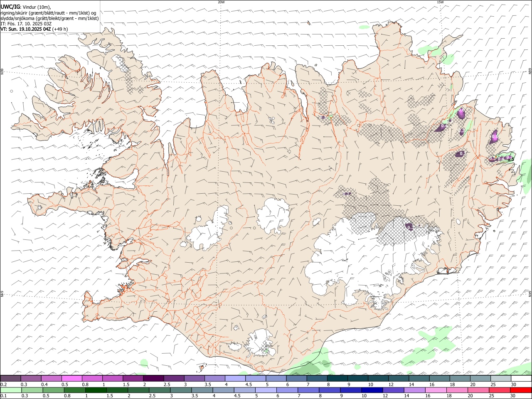This screenshot has width=532, height=399.
Task: Click the '0.2' label on upper scale
Action: click(x=3, y=384)
